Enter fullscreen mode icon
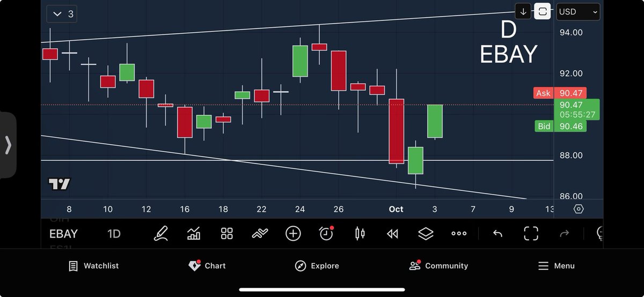The width and height of the screenshot is (644, 297). (531, 233)
